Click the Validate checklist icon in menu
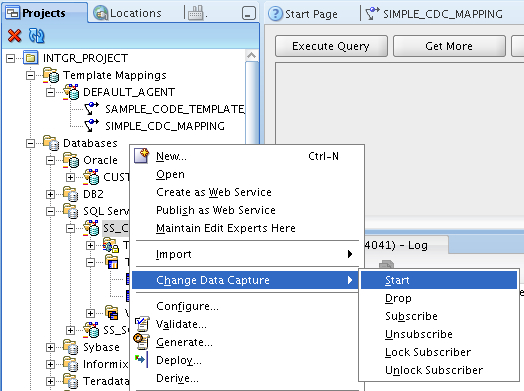Viewport: 524px width, 391px height. (x=142, y=324)
